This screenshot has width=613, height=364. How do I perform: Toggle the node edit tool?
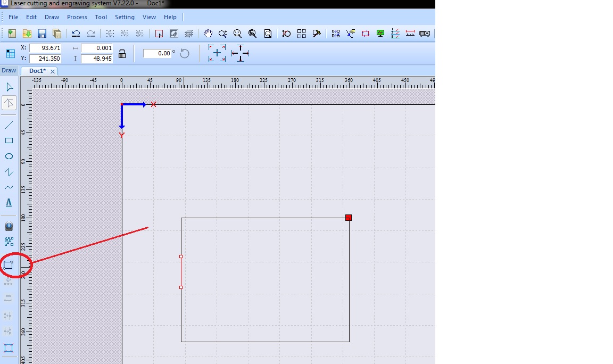(9, 103)
